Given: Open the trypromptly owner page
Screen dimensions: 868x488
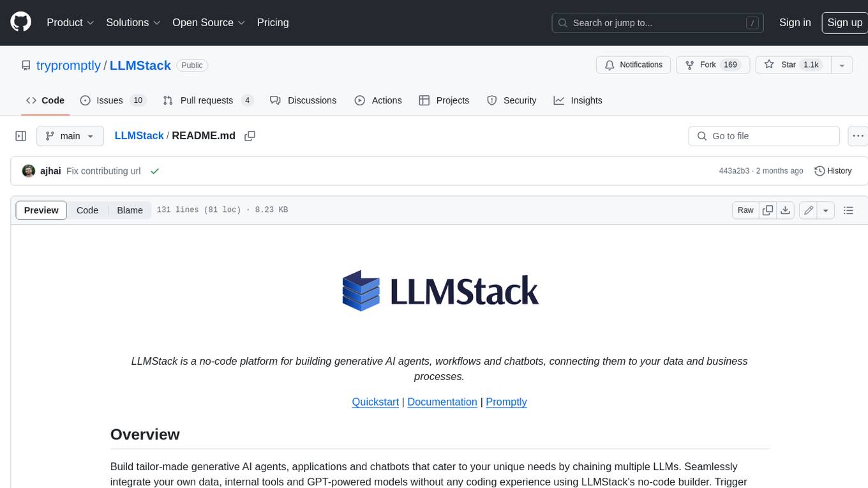Looking at the screenshot, I should point(68,65).
